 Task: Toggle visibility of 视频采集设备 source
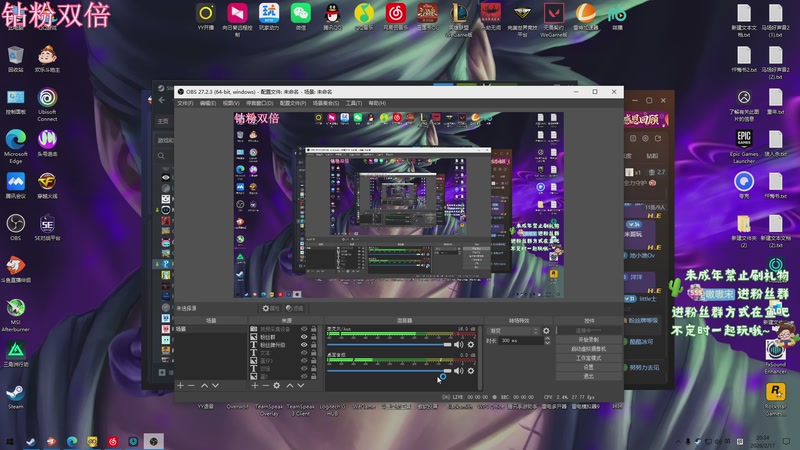point(304,329)
